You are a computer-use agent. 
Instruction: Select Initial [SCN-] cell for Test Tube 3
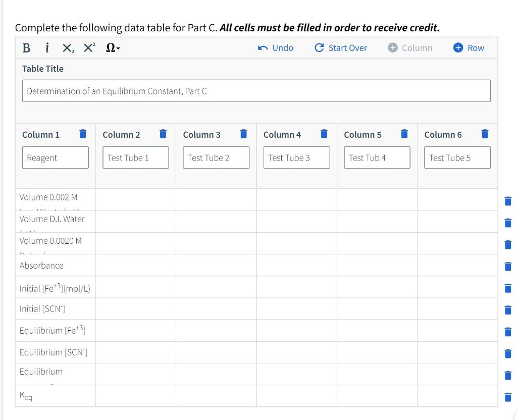pos(296,309)
